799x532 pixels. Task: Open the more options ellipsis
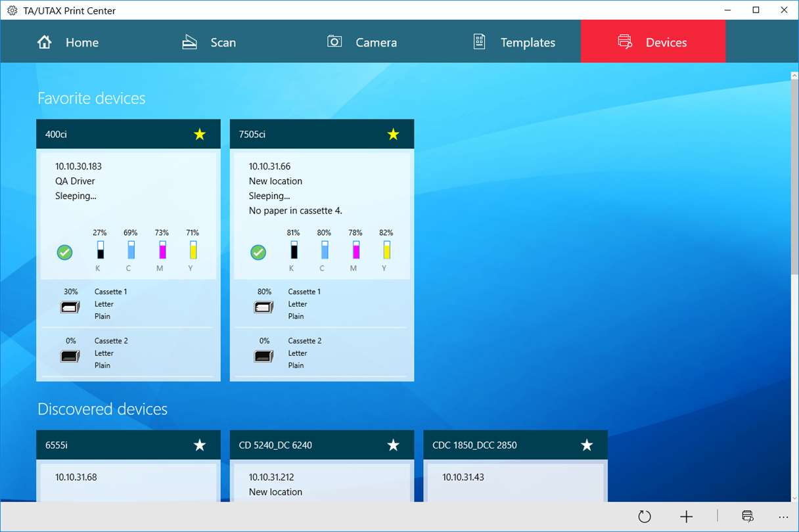pyautogui.click(x=783, y=517)
